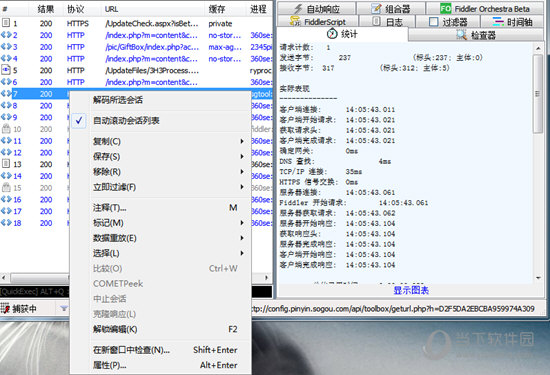Click the 捕获中 capture status indicator

click(19, 309)
